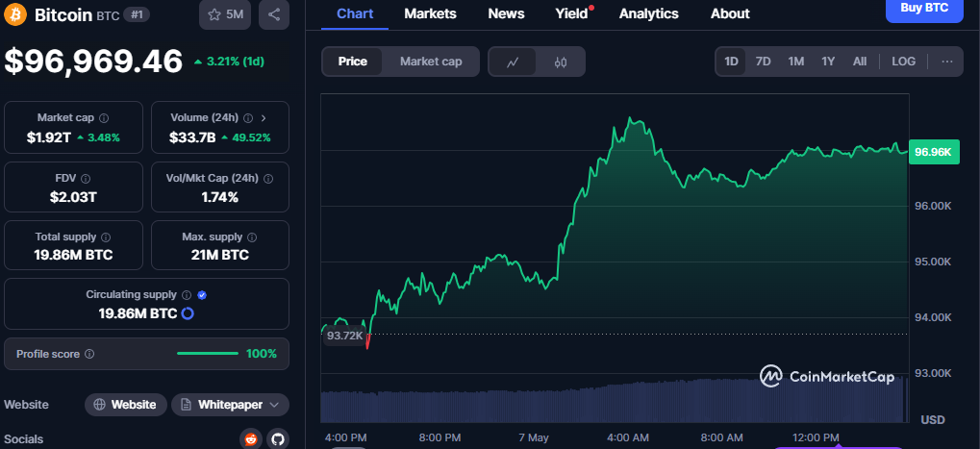Show info for Vol/Mkt Cap (24h)
Image resolution: width=980 pixels, height=449 pixels.
(x=268, y=179)
